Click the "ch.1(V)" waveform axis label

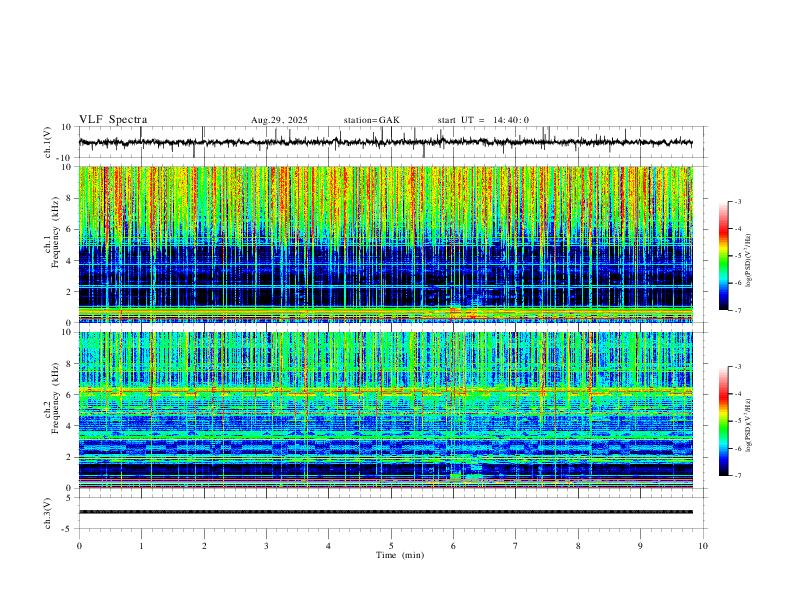pos(48,142)
